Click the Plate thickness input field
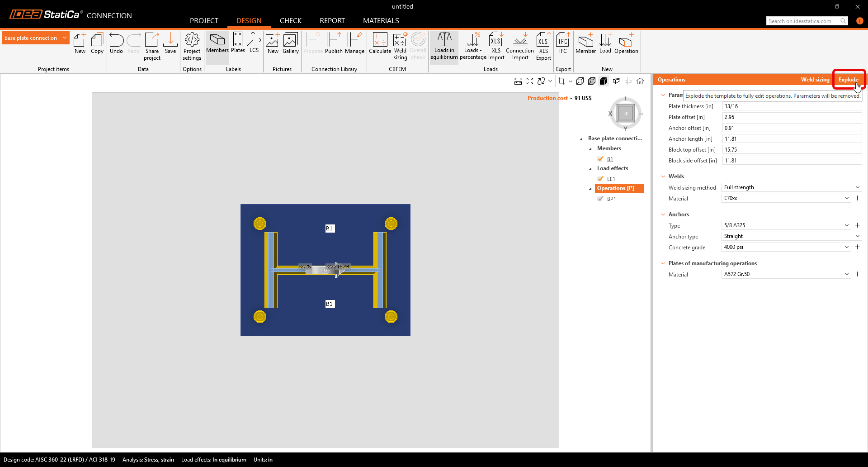The width and height of the screenshot is (868, 467). click(x=791, y=106)
